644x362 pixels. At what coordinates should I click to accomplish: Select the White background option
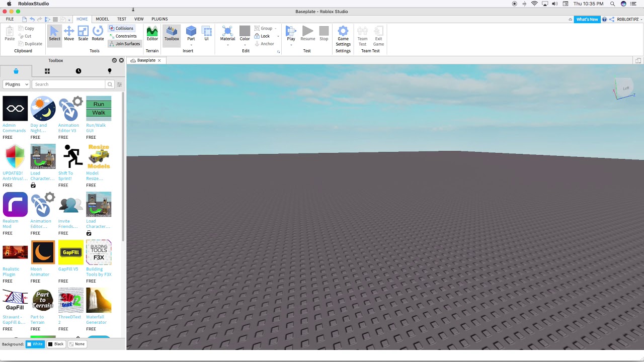pyautogui.click(x=35, y=344)
